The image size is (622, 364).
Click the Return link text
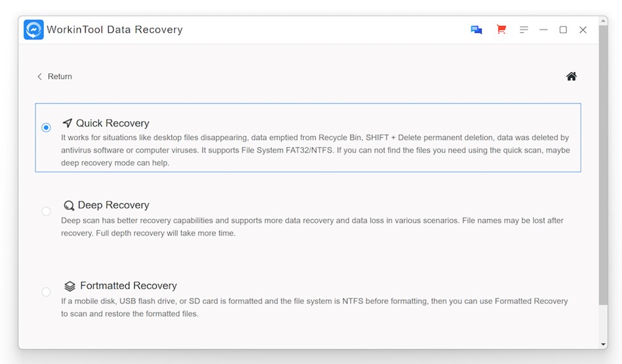coord(60,77)
